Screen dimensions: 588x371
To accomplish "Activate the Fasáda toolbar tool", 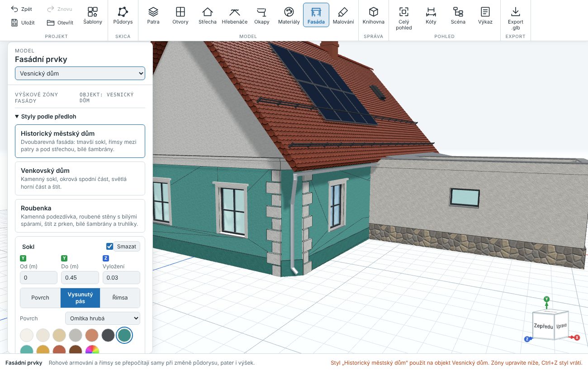I will tap(316, 15).
